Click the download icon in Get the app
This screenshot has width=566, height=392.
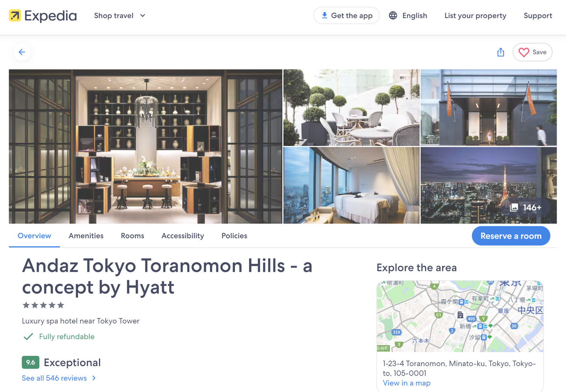point(325,15)
